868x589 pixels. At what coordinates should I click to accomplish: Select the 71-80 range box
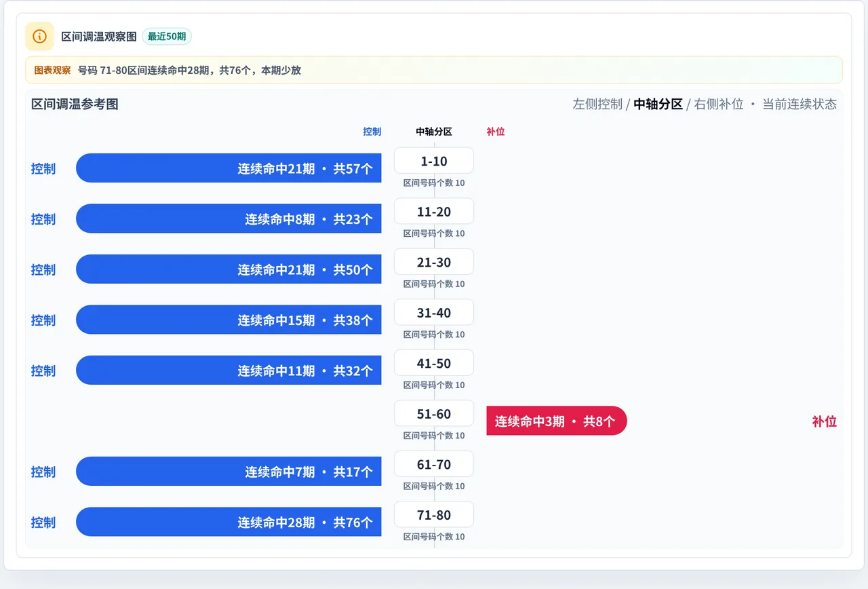(x=434, y=515)
